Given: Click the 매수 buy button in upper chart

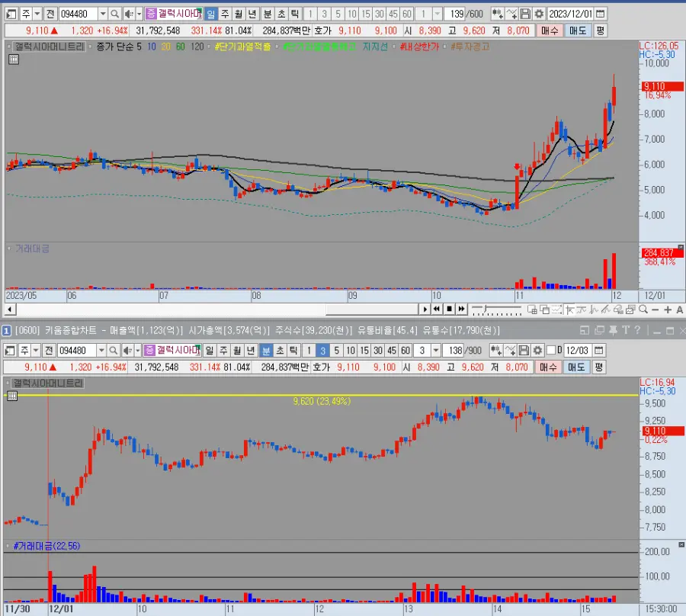Looking at the screenshot, I should tap(550, 30).
